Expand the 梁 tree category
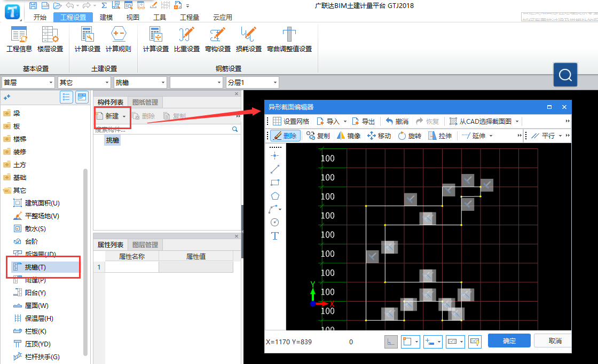 (7, 113)
